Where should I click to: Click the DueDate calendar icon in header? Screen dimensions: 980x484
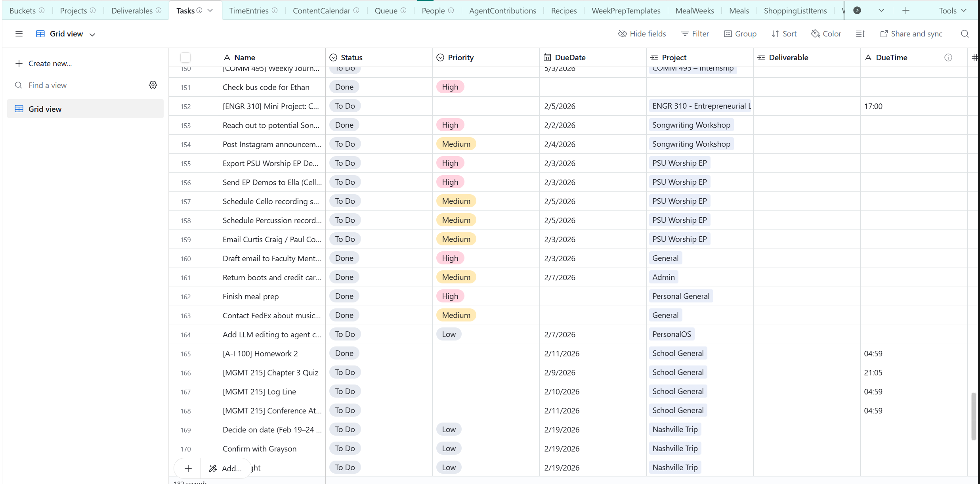point(547,57)
